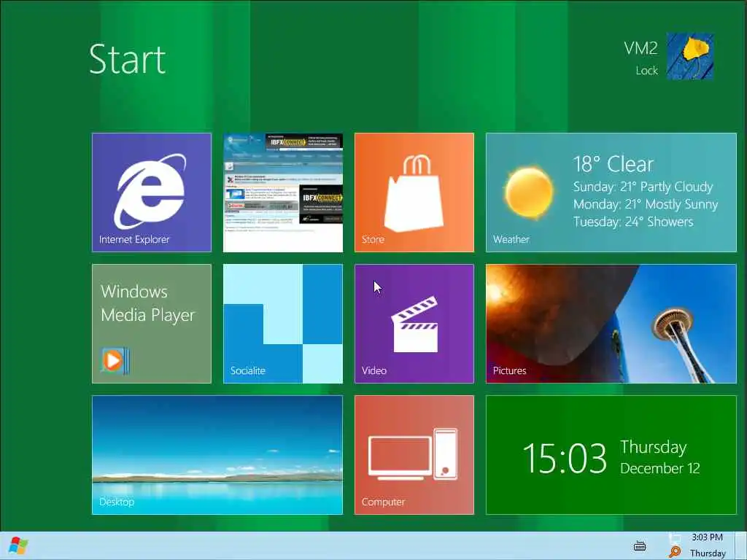Open the Computer tile

414,455
